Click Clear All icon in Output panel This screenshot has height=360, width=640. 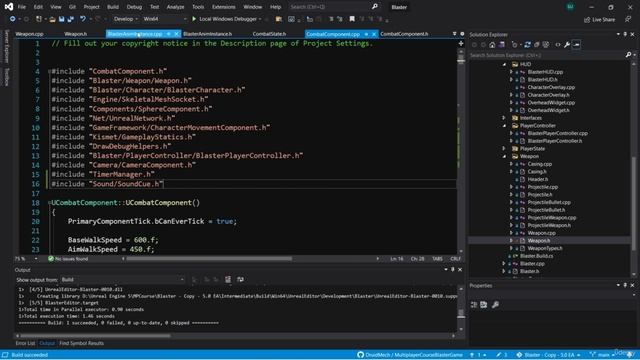pyautogui.click(x=228, y=280)
